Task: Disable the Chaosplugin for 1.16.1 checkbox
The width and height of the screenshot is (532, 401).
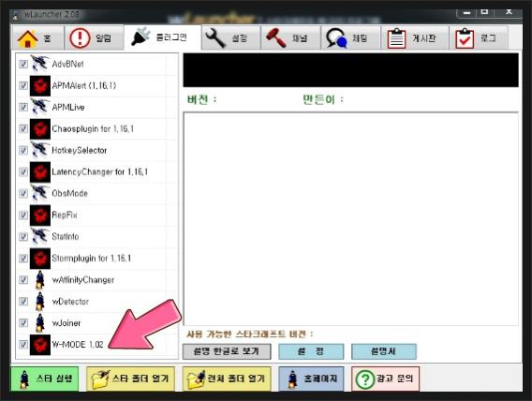Action: point(23,128)
